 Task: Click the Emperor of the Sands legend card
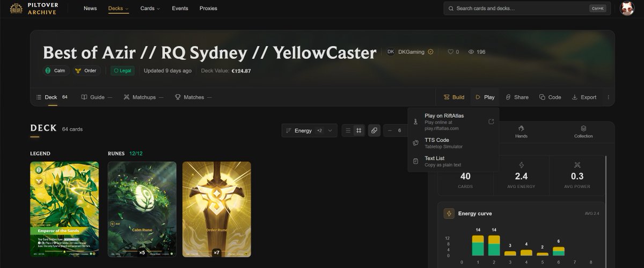point(64,209)
